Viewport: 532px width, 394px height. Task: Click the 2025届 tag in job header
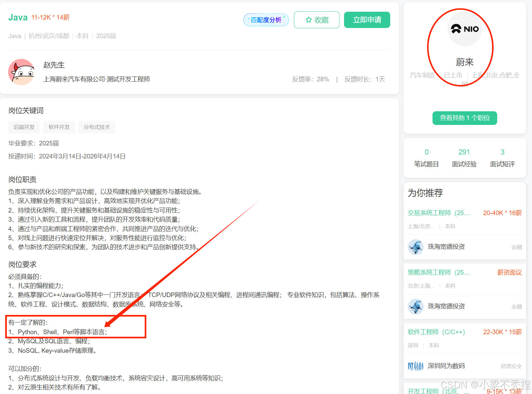(x=106, y=36)
